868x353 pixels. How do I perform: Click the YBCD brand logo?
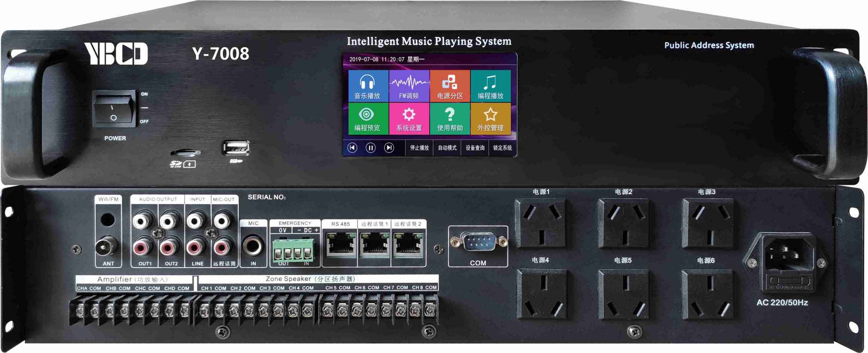tap(116, 54)
